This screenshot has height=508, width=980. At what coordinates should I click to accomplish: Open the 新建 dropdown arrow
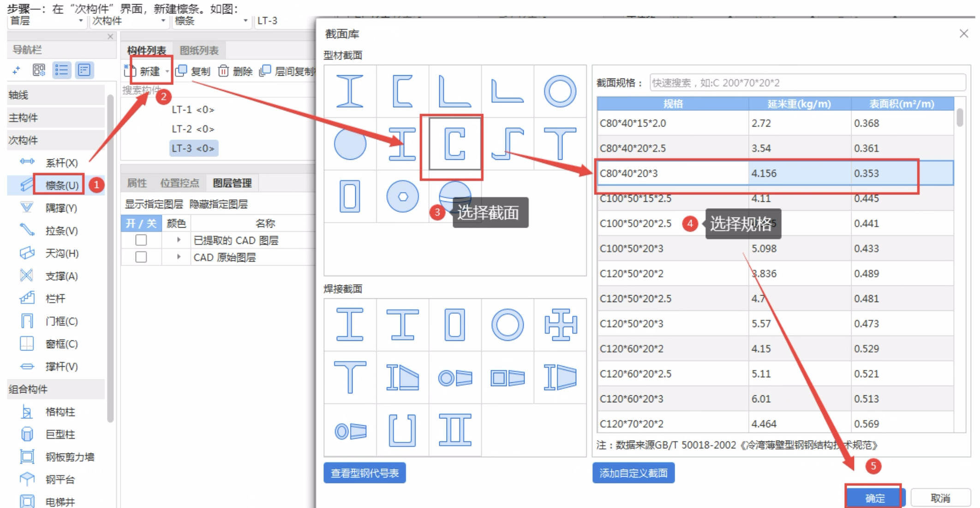click(x=167, y=71)
